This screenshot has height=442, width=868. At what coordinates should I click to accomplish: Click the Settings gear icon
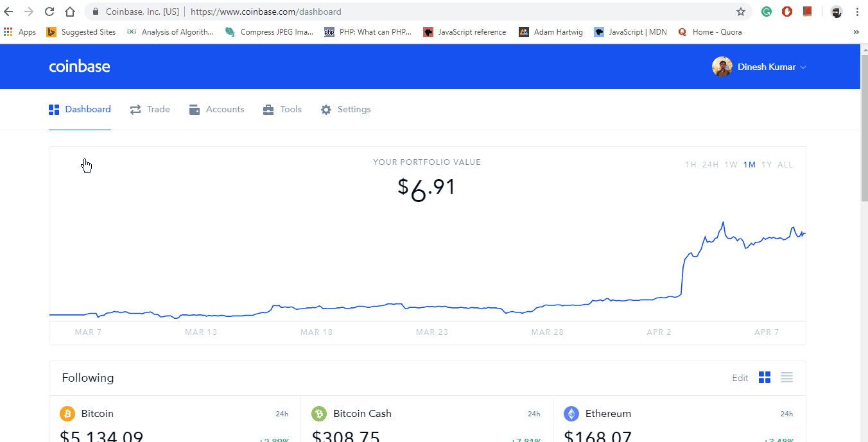point(325,109)
